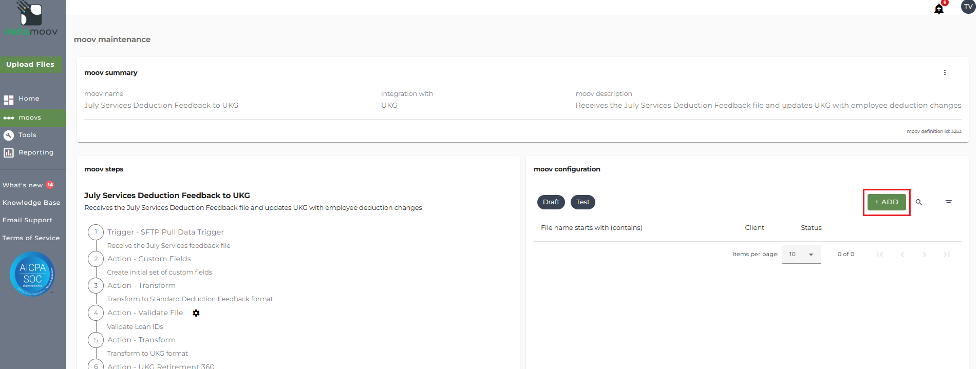Image resolution: width=980 pixels, height=369 pixels.
Task: Click 'Validate Loan IDs' description
Action: [x=135, y=327]
